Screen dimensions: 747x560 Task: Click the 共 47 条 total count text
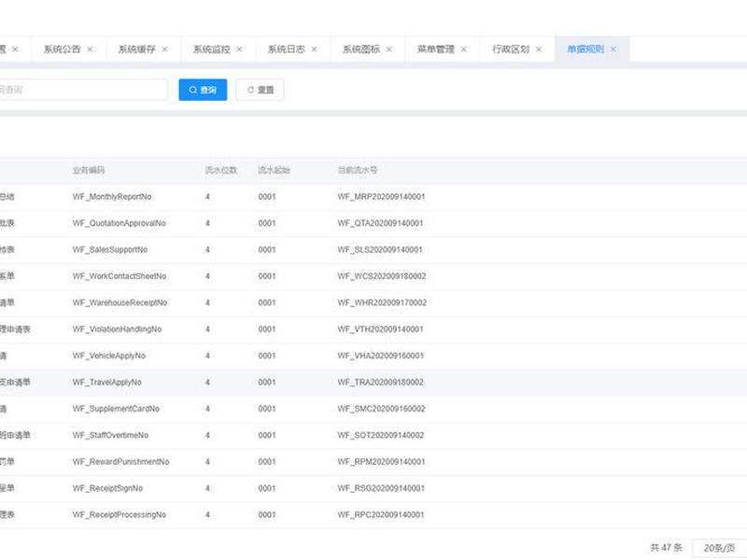click(x=667, y=548)
